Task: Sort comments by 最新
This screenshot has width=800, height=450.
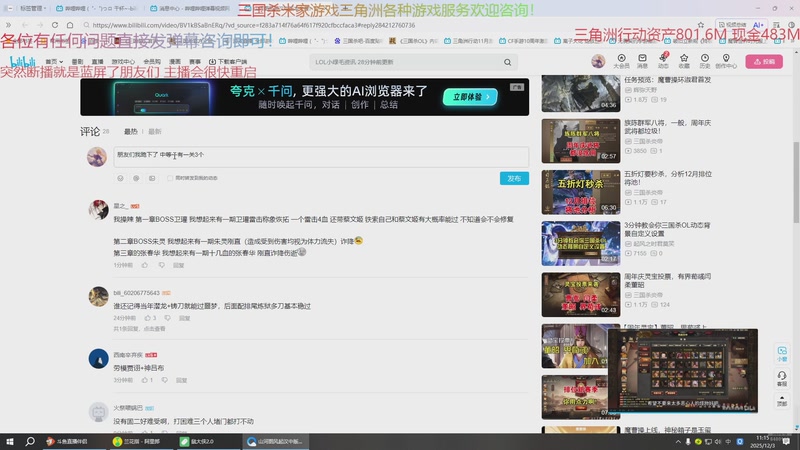Action: pos(155,132)
